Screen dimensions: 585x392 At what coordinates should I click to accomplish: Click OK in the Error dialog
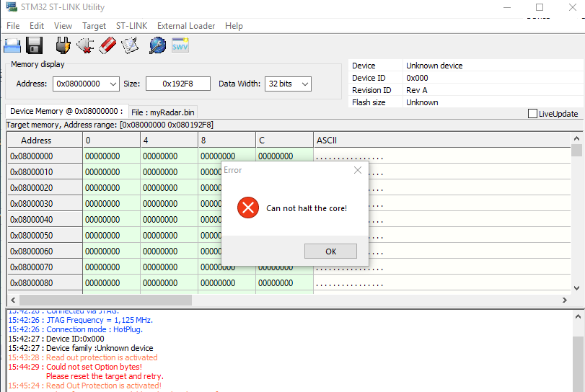tap(330, 251)
